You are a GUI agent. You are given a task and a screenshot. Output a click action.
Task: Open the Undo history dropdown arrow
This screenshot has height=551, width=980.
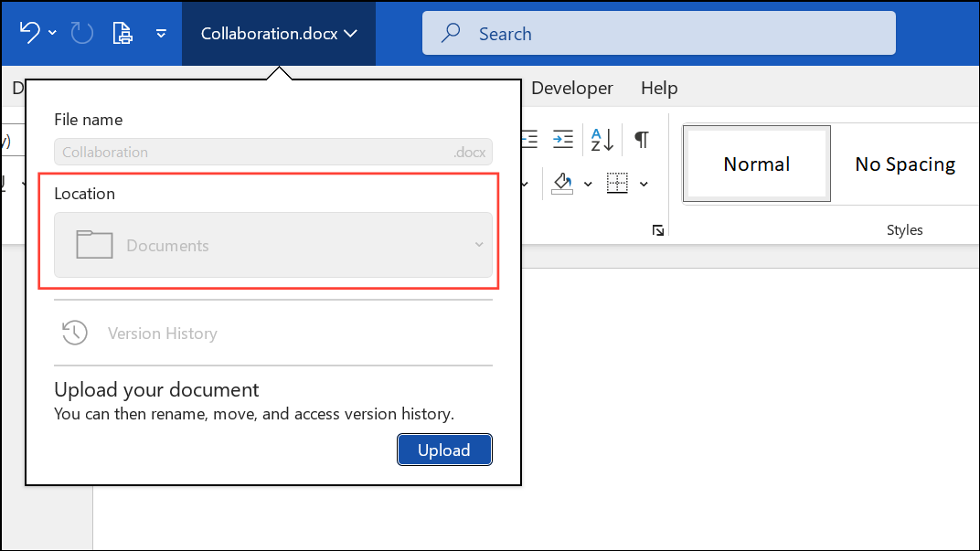(52, 33)
